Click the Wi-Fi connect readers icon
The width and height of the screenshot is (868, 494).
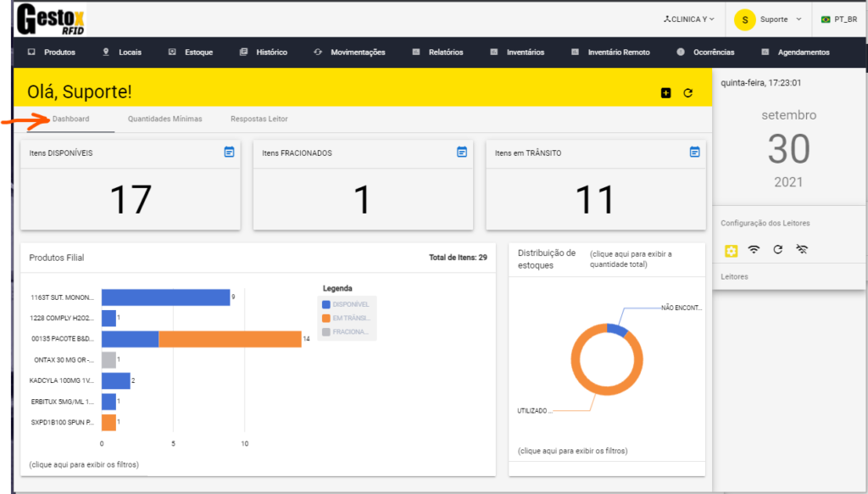pyautogui.click(x=754, y=250)
